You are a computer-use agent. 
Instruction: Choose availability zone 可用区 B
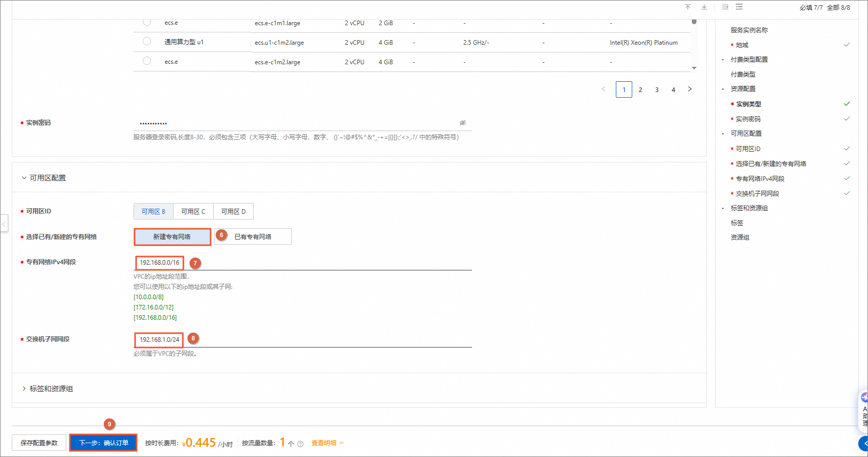pos(154,211)
